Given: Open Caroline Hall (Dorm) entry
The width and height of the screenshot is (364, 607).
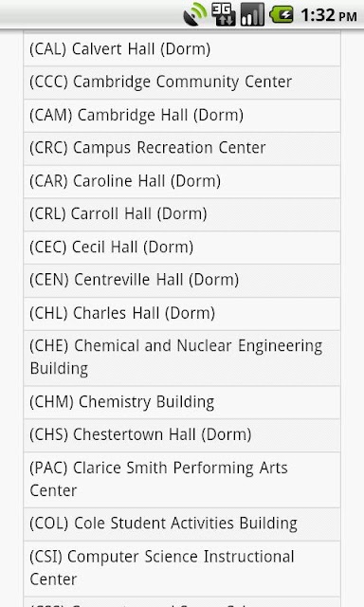Looking at the screenshot, I should pos(182,181).
